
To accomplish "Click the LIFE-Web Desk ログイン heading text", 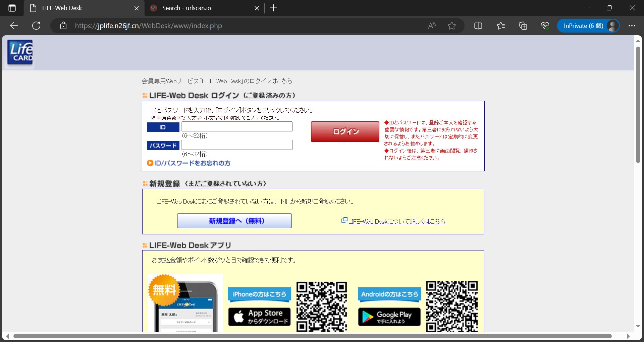I will 222,96.
